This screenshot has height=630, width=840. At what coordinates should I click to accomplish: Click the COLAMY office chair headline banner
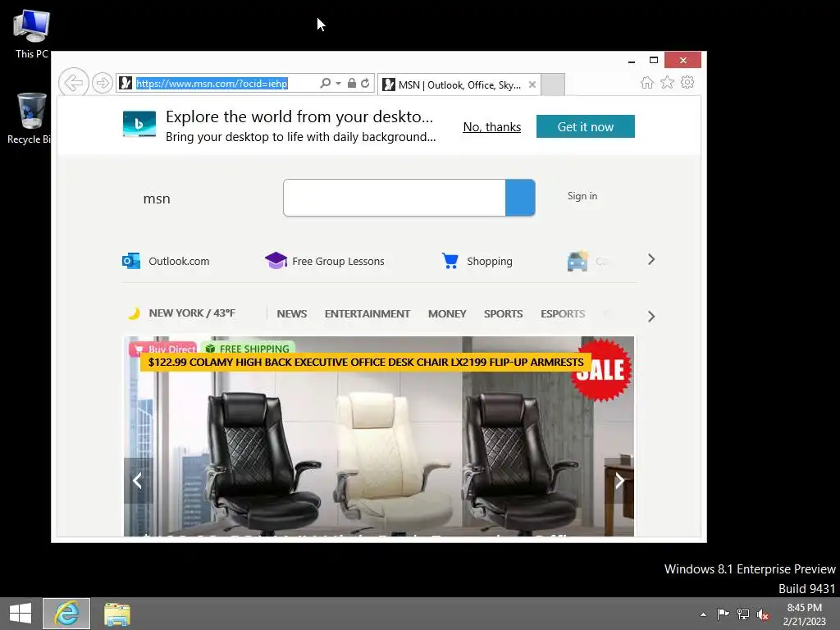366,362
